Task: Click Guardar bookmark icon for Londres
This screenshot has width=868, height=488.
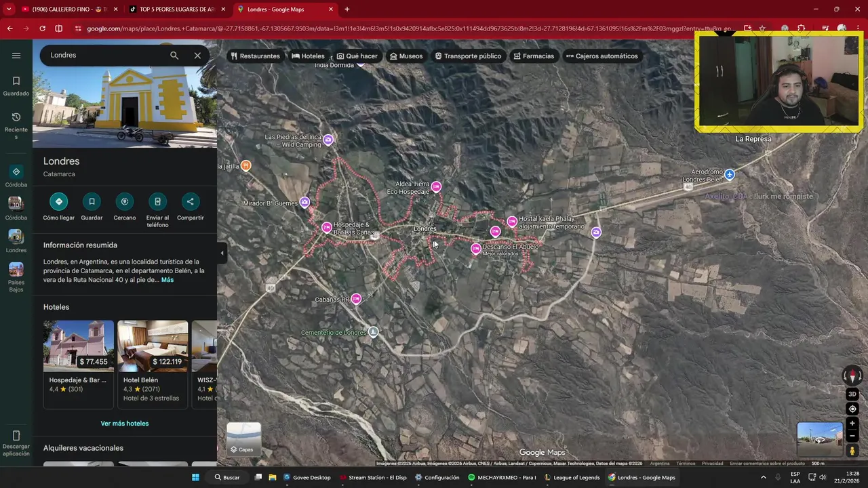Action: [92, 201]
